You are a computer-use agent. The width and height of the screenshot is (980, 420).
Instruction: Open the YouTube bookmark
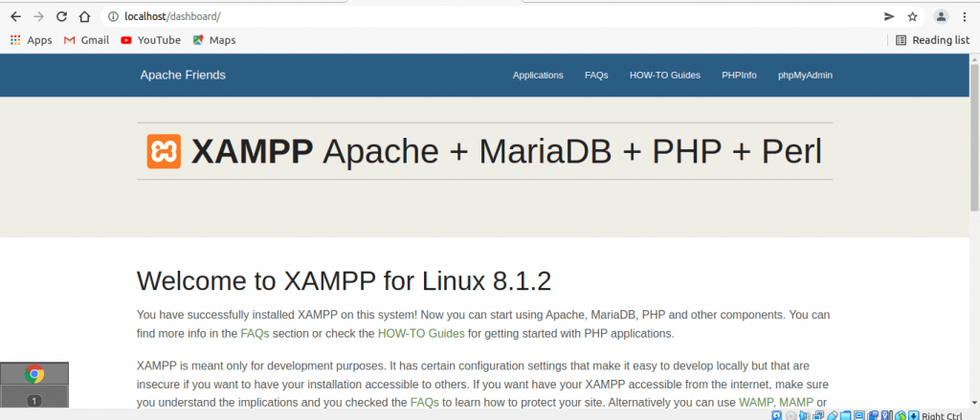pos(150,40)
